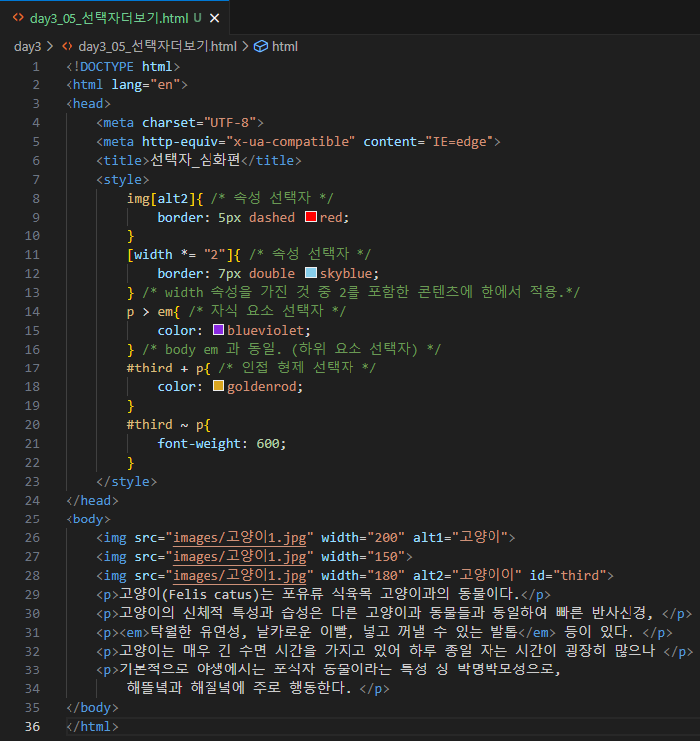The width and height of the screenshot is (700, 741).
Task: Follow the images/고양이1.jpg link on line 26
Action: click(239, 537)
